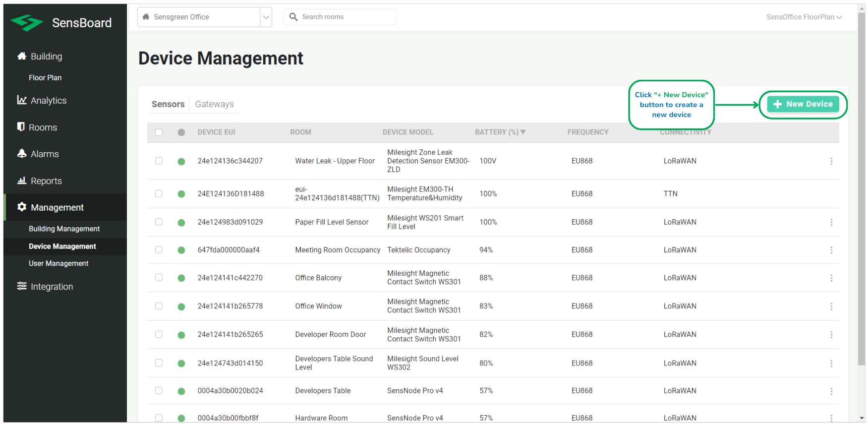Click the DEVICE EUI column header
Image resolution: width=868 pixels, height=425 pixels.
tap(216, 132)
